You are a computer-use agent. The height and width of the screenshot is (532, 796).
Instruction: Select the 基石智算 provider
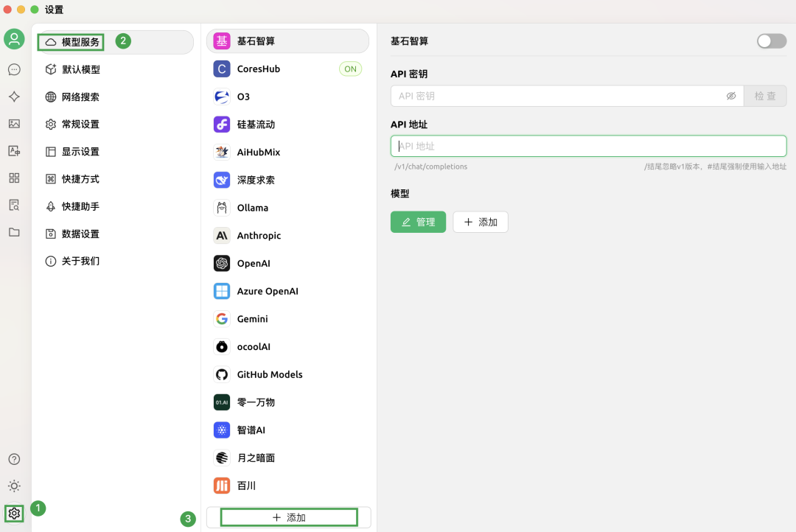pyautogui.click(x=287, y=41)
